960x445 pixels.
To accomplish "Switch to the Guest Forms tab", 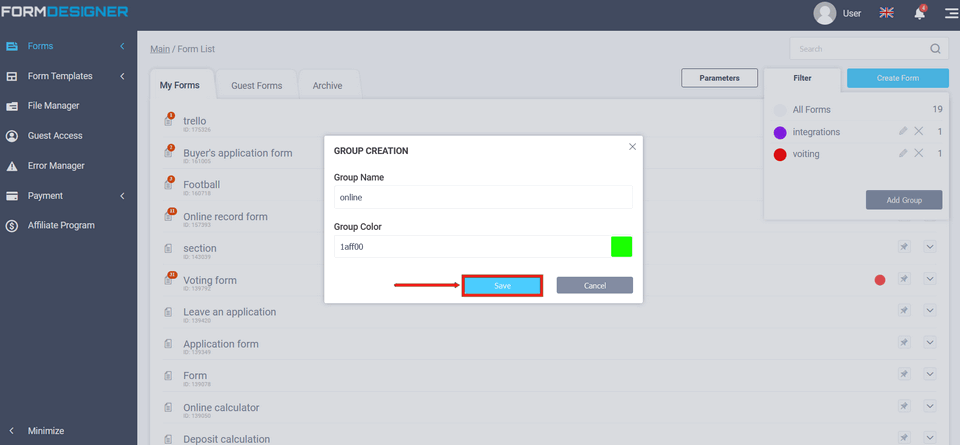I will 257,86.
